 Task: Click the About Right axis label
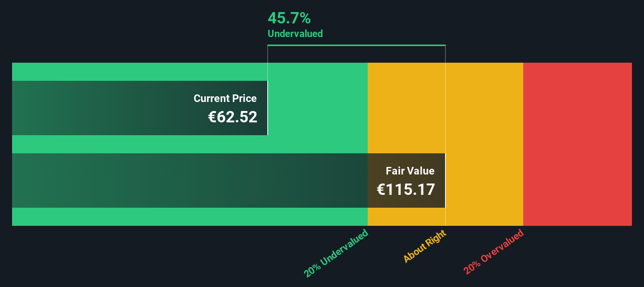425,246
